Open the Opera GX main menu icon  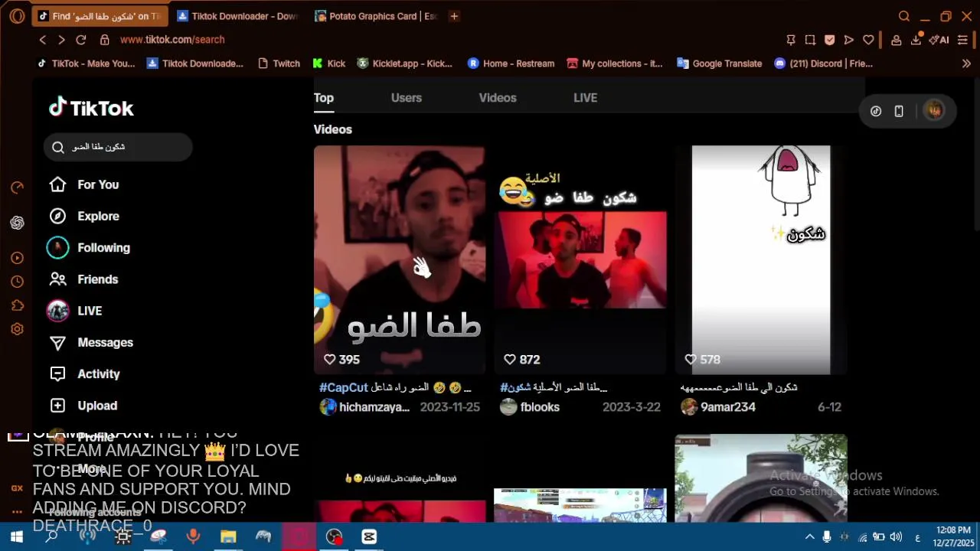click(17, 16)
